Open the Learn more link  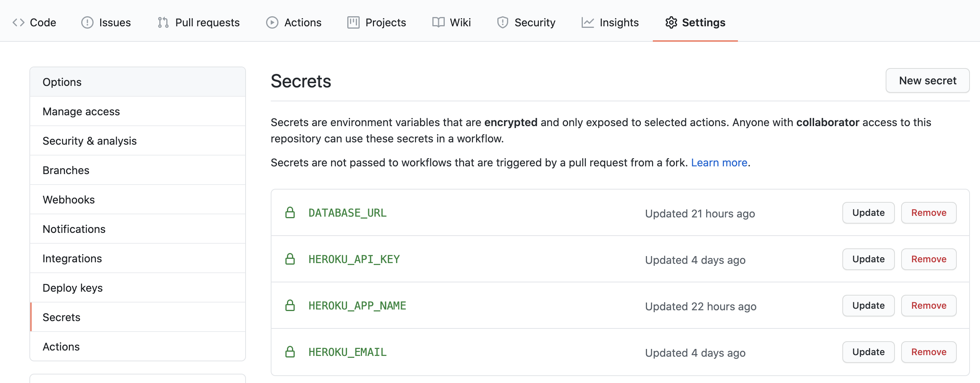coord(719,162)
